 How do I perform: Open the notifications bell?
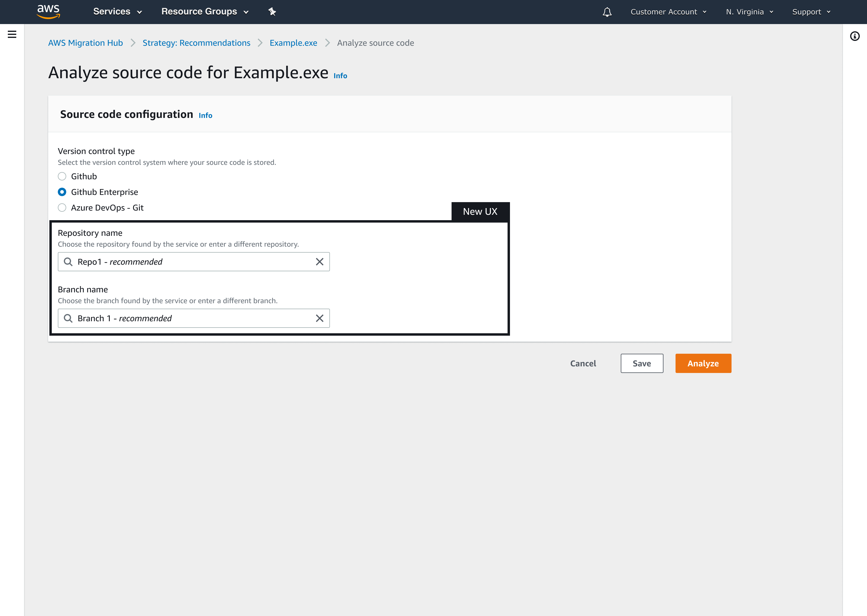(607, 12)
